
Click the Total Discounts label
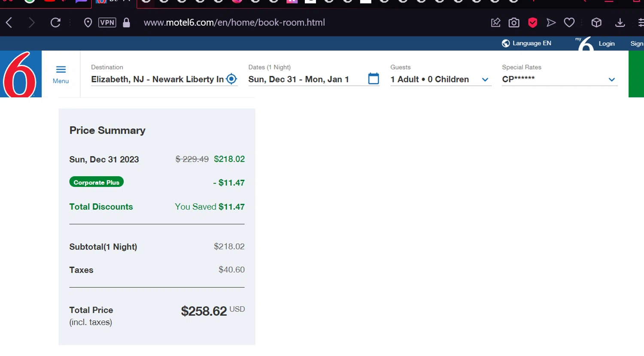pyautogui.click(x=101, y=207)
